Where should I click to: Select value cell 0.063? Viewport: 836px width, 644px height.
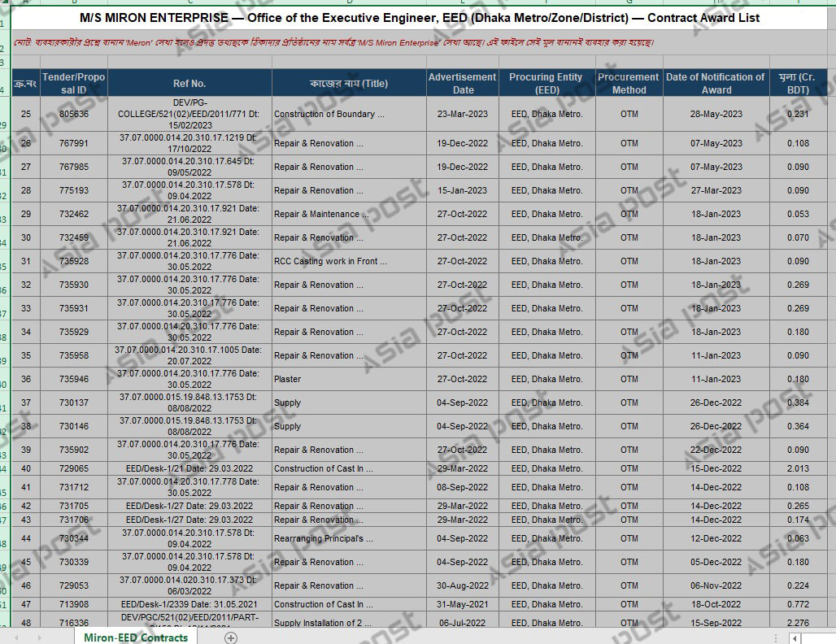[798, 538]
